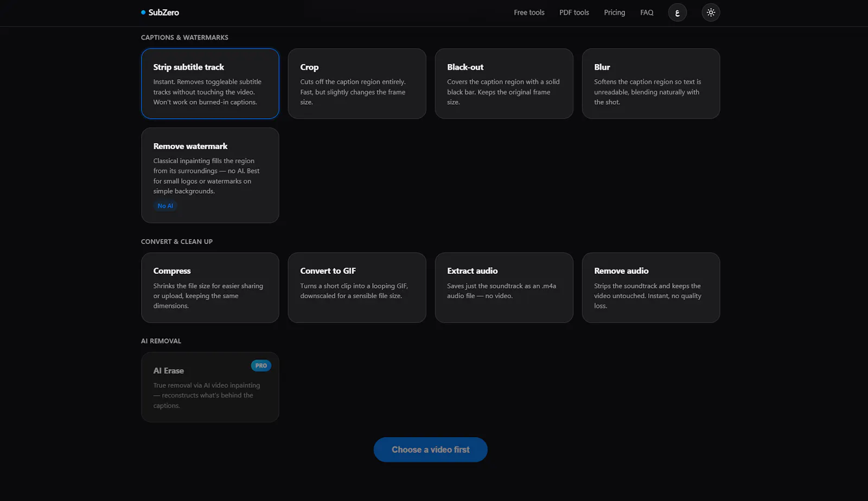
Task: Click the SubZero logo
Action: (160, 12)
